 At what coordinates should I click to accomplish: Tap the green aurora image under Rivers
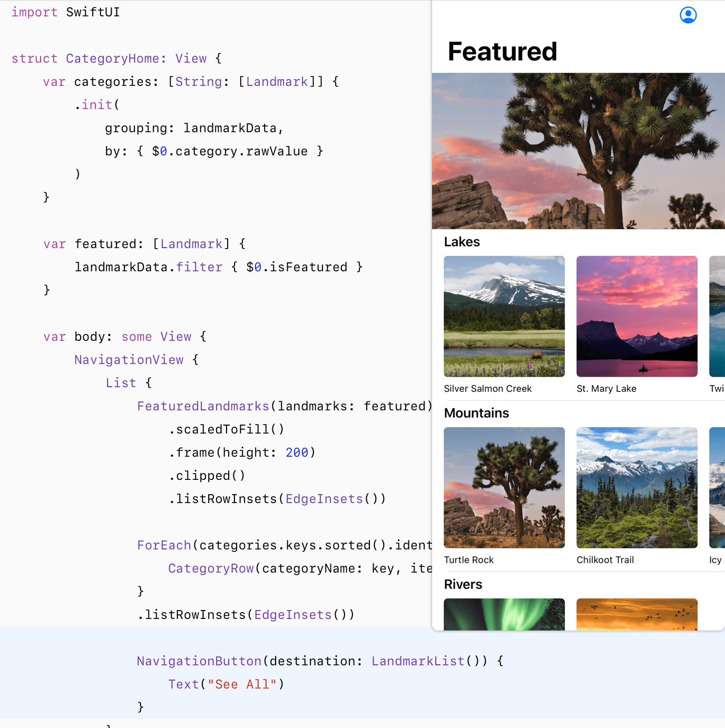[504, 614]
